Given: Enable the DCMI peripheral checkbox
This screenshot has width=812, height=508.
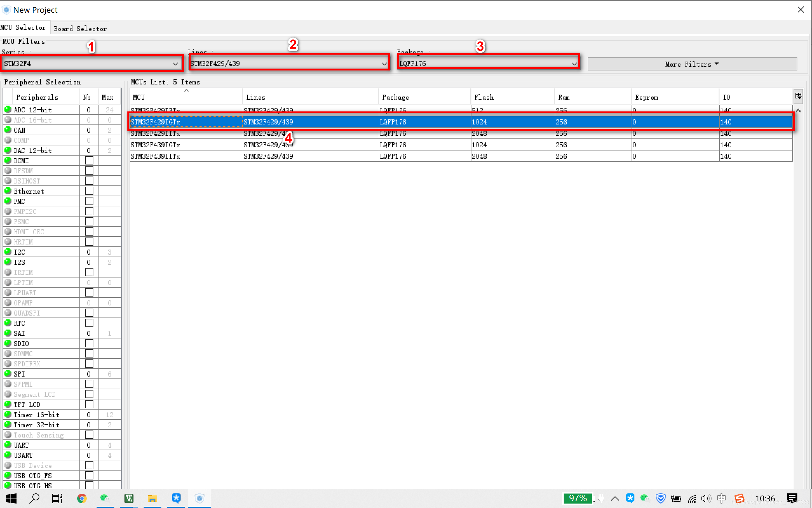Looking at the screenshot, I should (x=89, y=161).
